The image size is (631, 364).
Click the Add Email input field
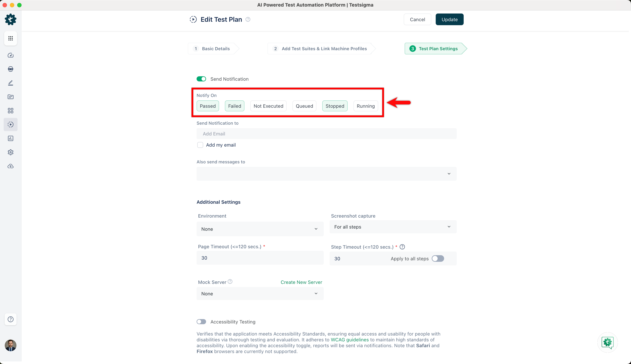(x=326, y=134)
